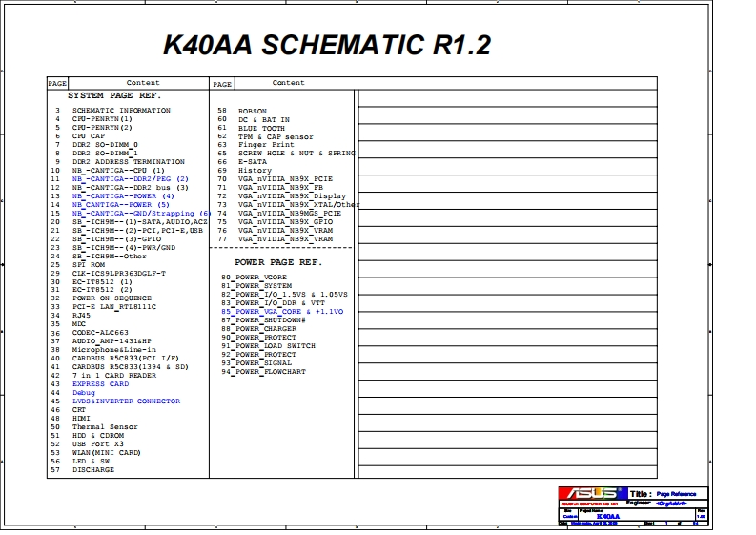Click the HDMI page entry

pos(83,419)
